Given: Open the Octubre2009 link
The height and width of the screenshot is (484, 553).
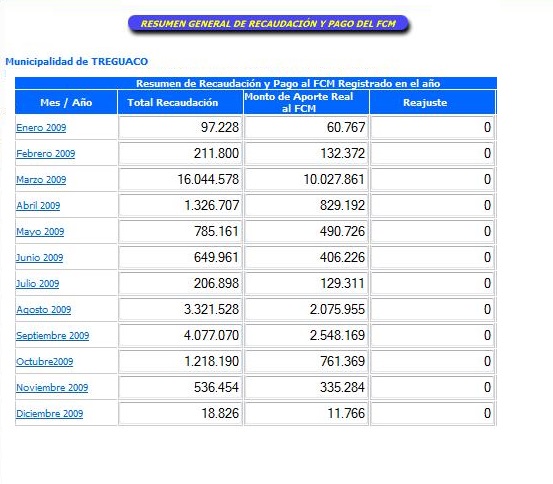Looking at the screenshot, I should click(x=45, y=362).
